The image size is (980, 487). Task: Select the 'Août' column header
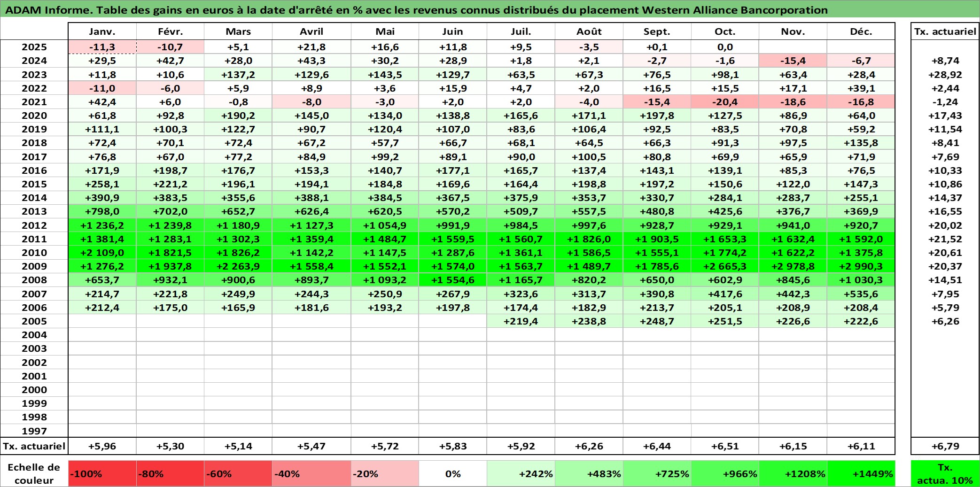point(589,31)
